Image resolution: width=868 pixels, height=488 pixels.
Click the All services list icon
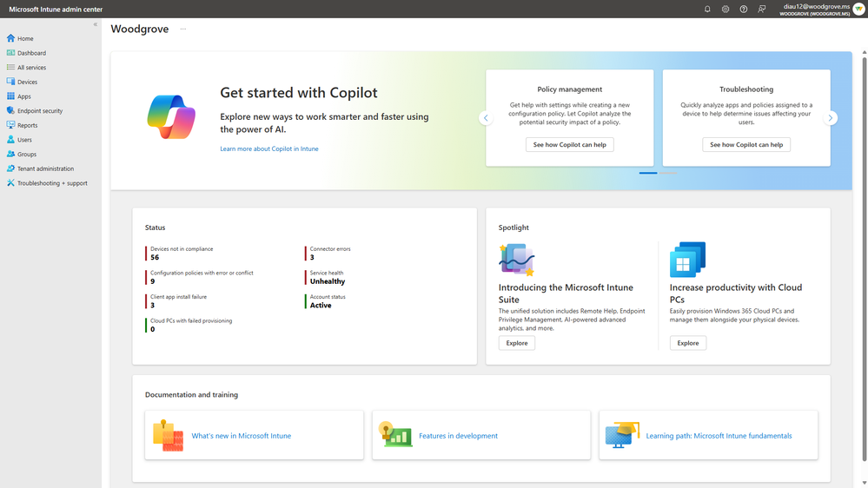pos(10,67)
